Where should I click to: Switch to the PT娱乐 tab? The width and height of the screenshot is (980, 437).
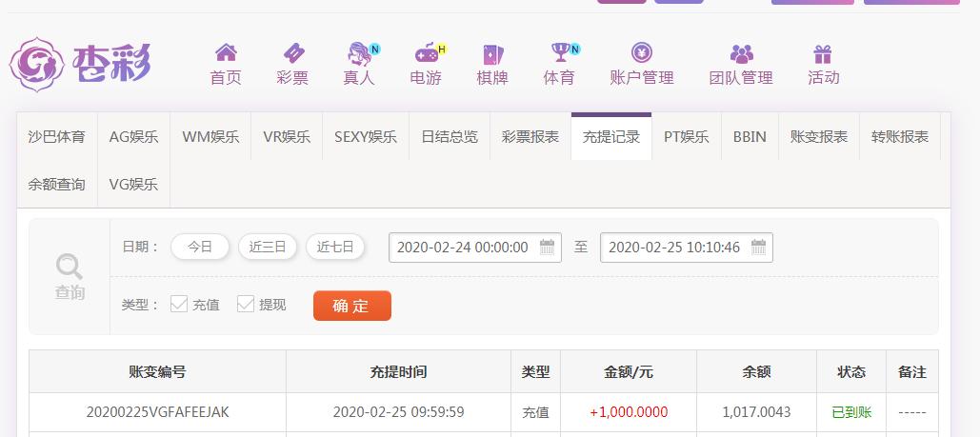click(x=687, y=136)
